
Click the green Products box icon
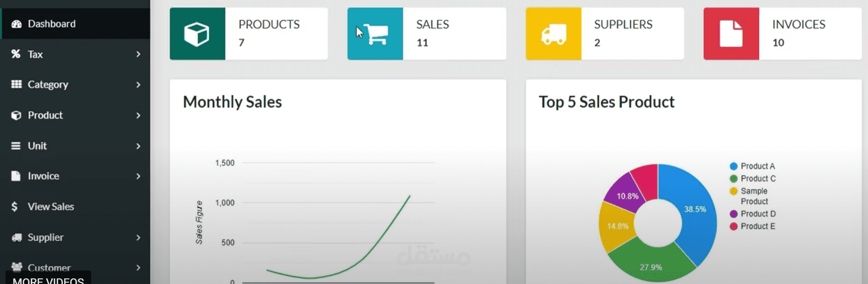click(197, 34)
